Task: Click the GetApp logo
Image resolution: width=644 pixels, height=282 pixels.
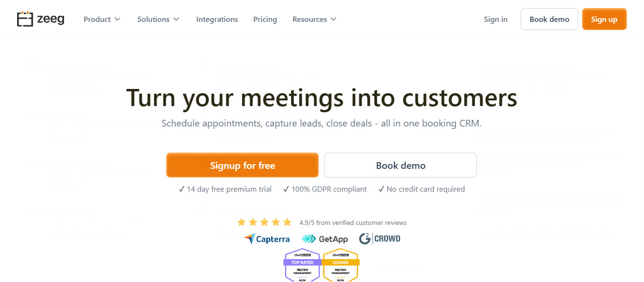Action: point(325,239)
